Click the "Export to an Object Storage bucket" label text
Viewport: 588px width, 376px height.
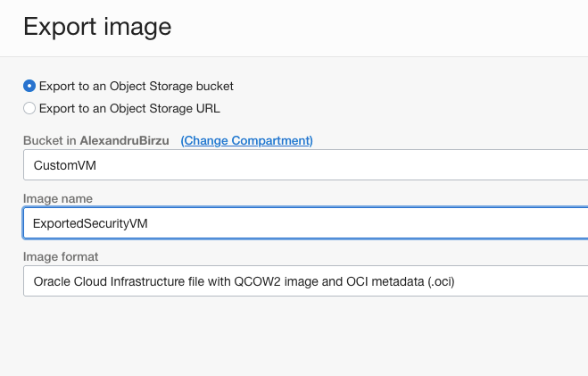point(136,87)
